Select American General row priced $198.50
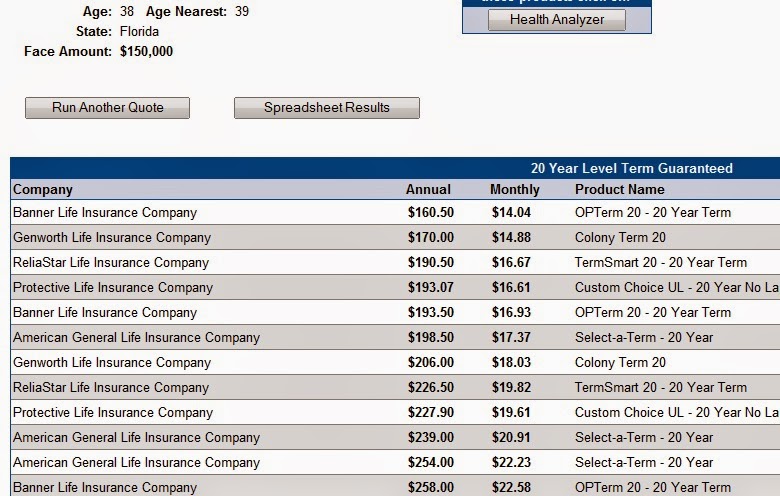The image size is (780, 496). [395, 337]
